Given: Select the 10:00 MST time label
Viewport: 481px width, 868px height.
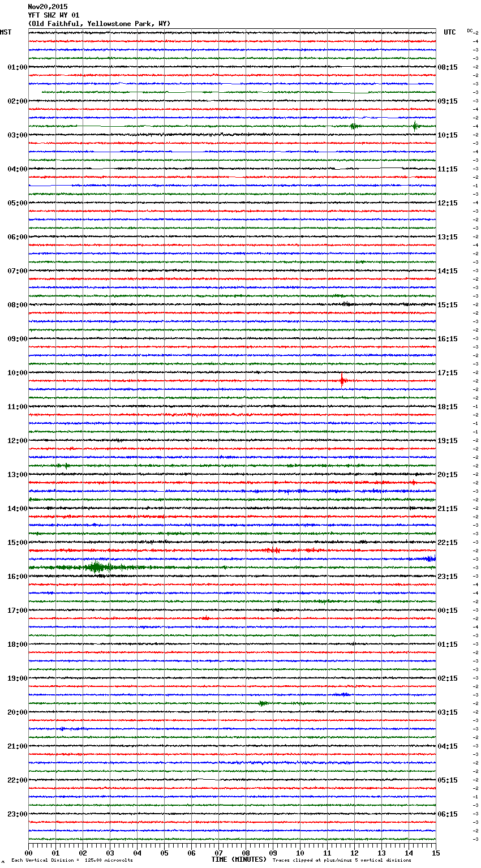Looking at the screenshot, I should click(x=18, y=373).
